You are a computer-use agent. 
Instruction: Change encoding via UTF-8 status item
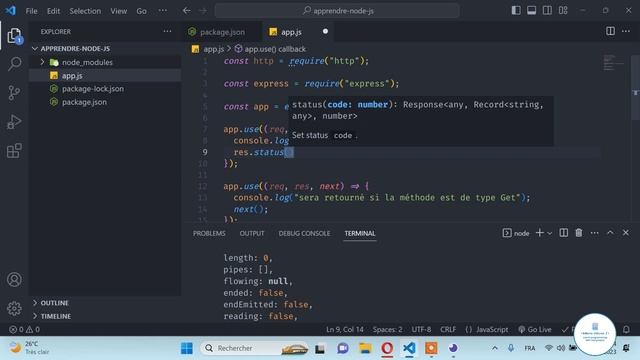(x=421, y=329)
